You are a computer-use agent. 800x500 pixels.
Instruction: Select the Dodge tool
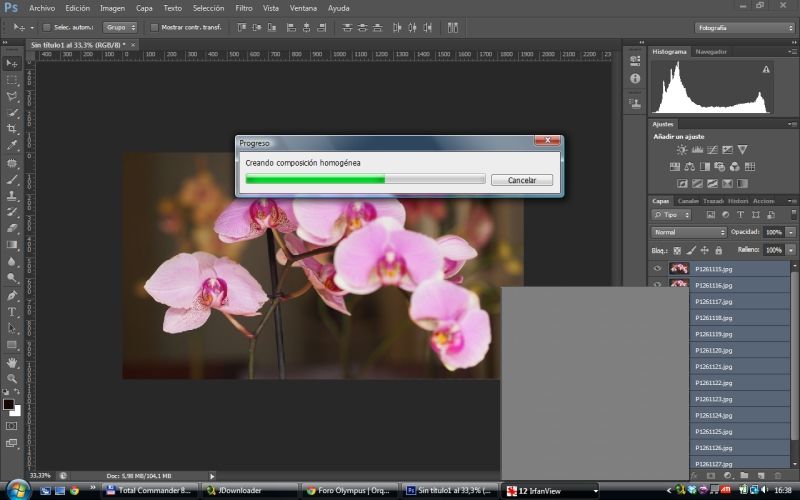[12, 278]
